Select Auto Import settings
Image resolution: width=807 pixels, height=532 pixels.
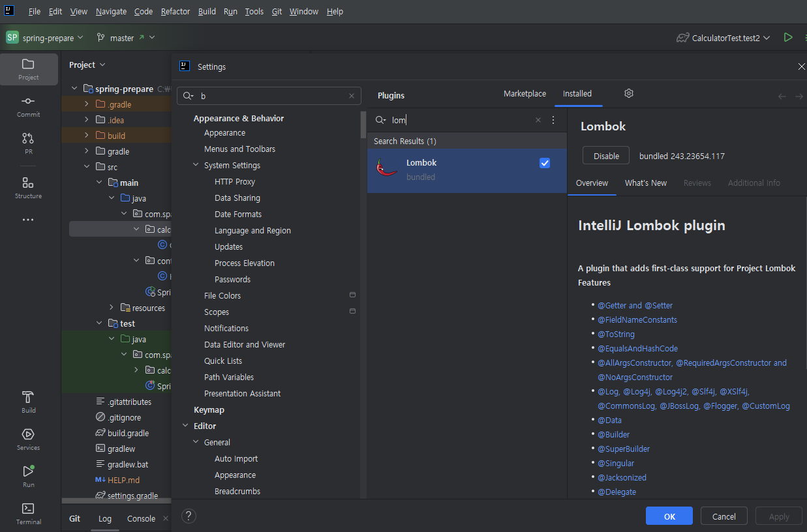(236, 459)
